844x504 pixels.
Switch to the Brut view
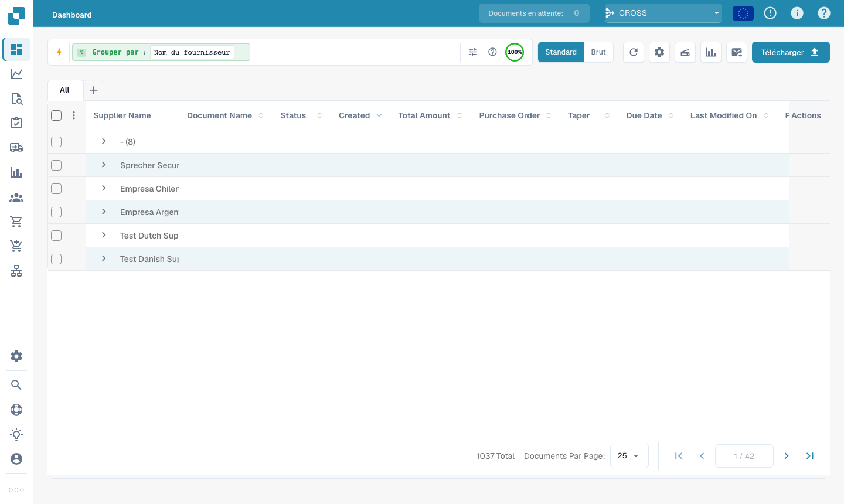[x=598, y=52]
